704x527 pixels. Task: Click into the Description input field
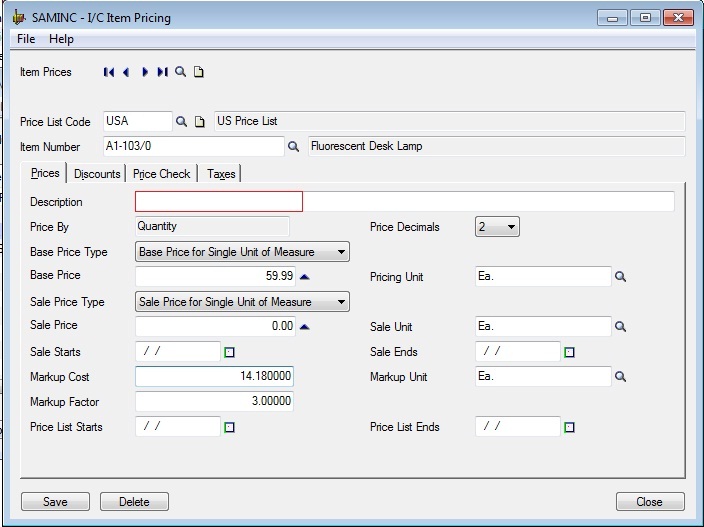point(218,202)
